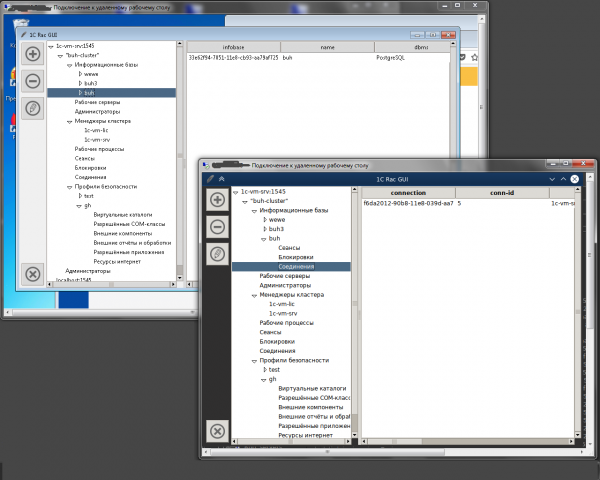600x480 pixels.
Task: Click round X button at front window bottom-left
Action: click(217, 431)
